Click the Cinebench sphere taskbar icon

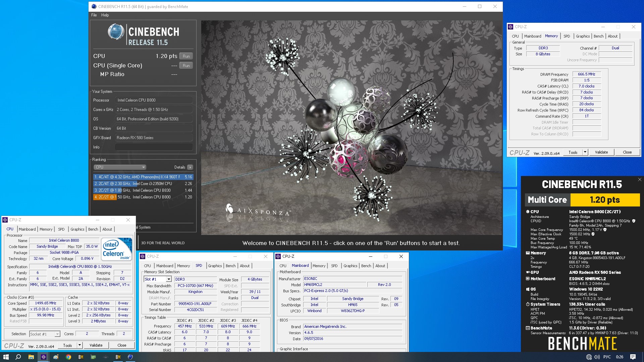130,357
